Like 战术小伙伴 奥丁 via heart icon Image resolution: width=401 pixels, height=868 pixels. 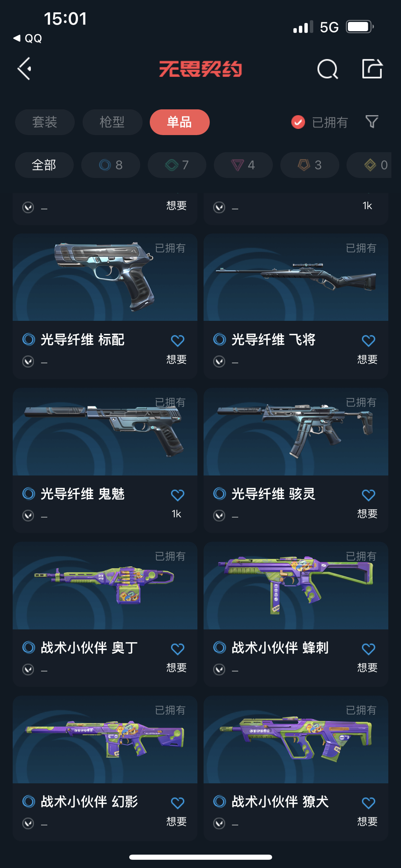point(177,649)
